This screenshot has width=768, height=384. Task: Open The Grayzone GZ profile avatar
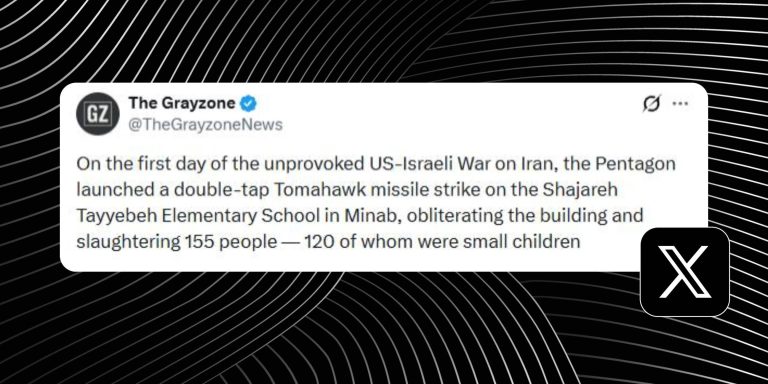pos(97,114)
